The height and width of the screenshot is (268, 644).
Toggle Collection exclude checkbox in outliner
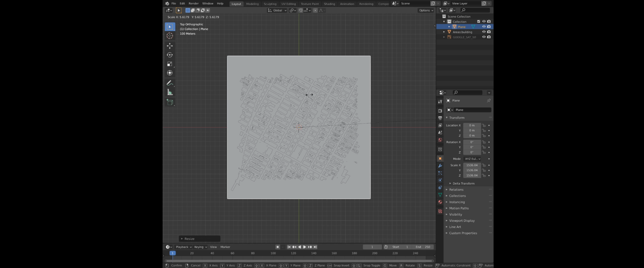click(478, 21)
